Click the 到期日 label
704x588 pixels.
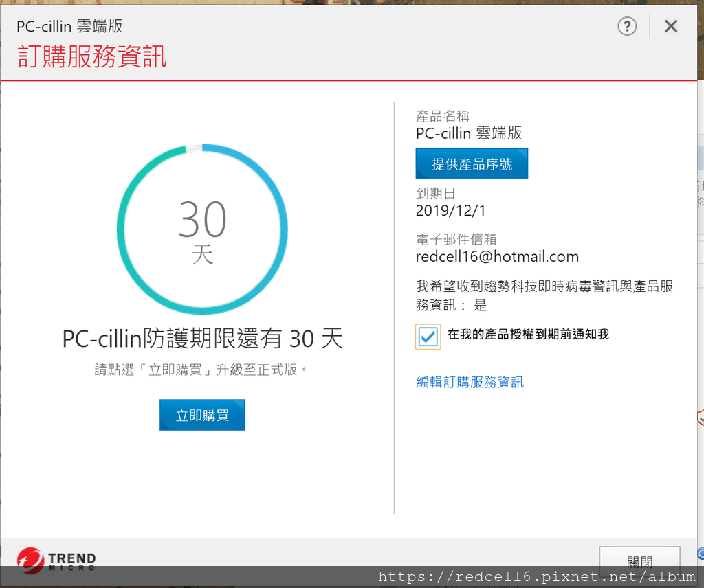(435, 193)
